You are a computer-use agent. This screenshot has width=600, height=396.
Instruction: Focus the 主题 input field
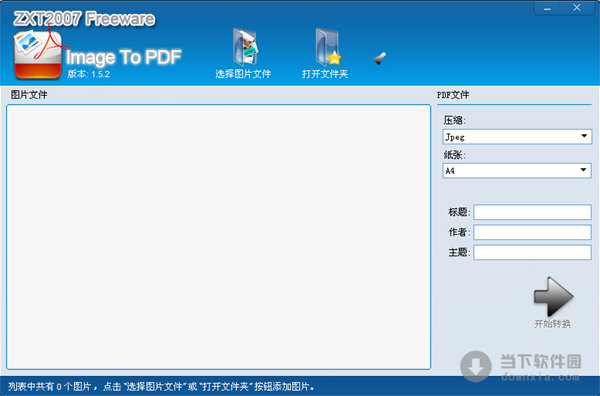(532, 253)
